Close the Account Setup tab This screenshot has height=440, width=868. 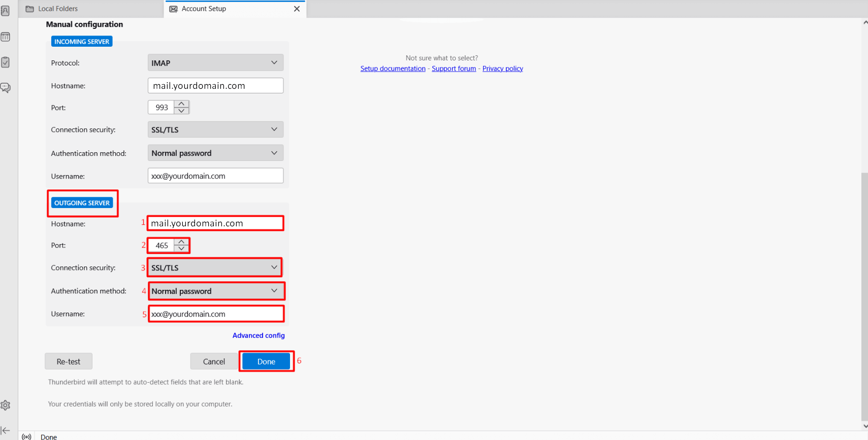pyautogui.click(x=297, y=9)
